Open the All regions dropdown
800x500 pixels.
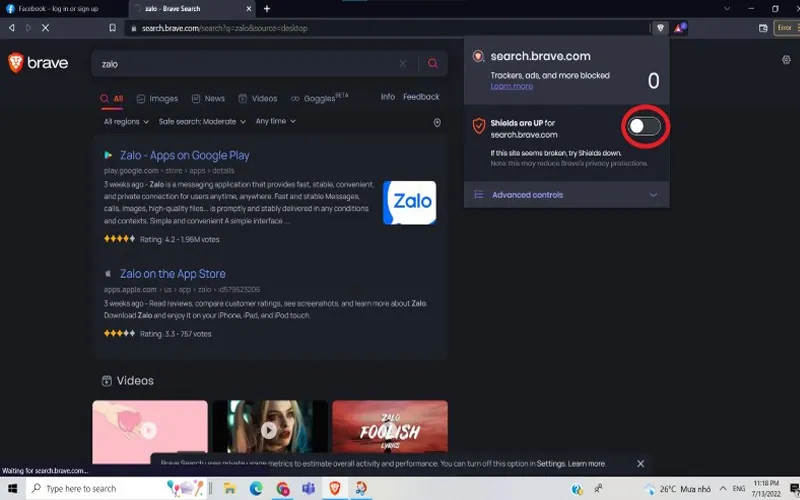coord(126,121)
